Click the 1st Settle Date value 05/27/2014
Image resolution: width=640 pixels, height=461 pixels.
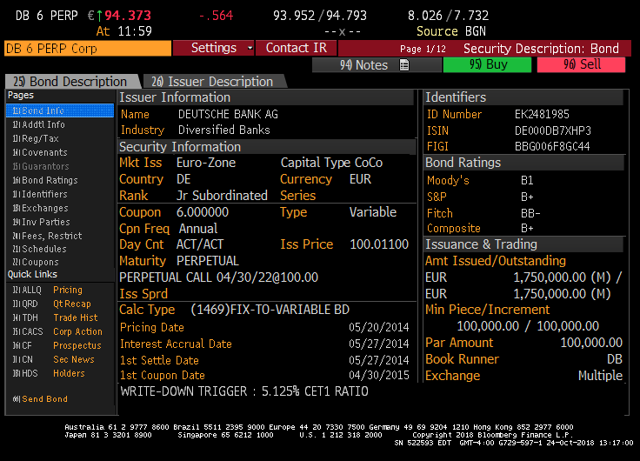379,360
